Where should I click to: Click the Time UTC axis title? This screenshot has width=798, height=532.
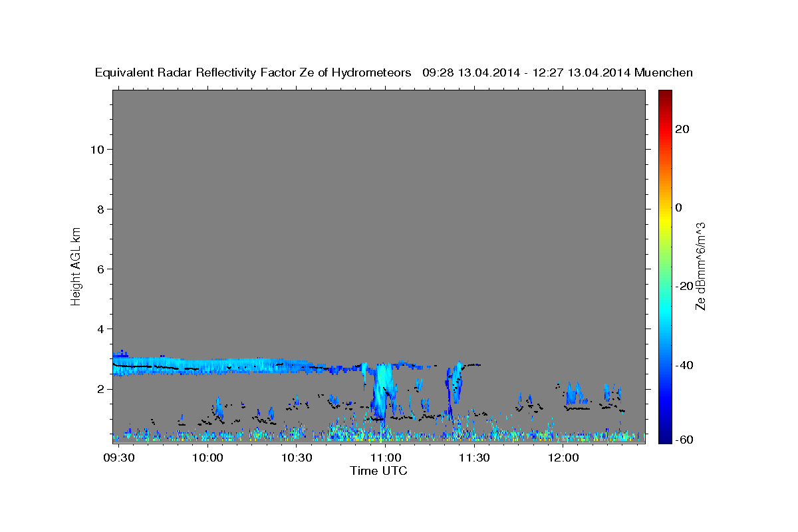(x=378, y=471)
